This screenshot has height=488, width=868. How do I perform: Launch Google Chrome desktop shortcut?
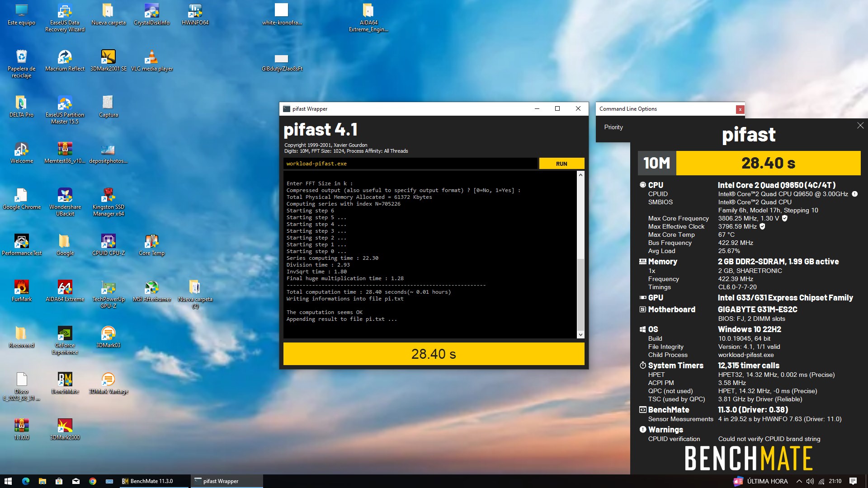point(21,199)
